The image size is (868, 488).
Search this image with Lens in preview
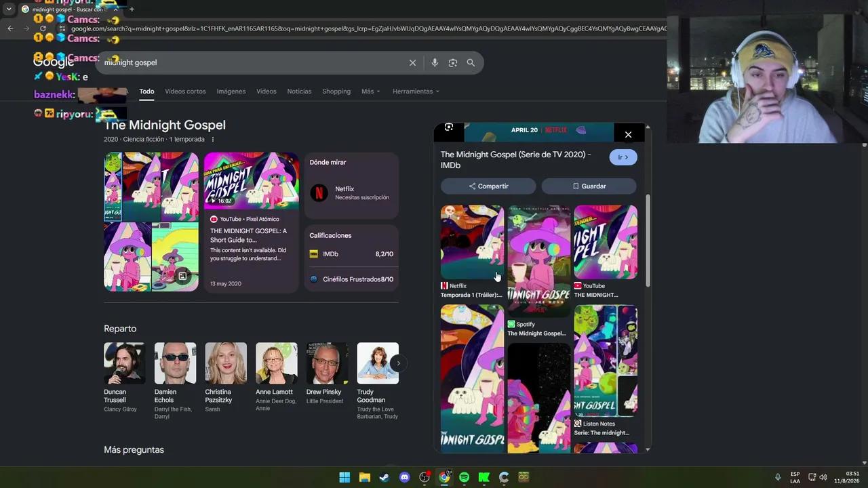tap(448, 127)
